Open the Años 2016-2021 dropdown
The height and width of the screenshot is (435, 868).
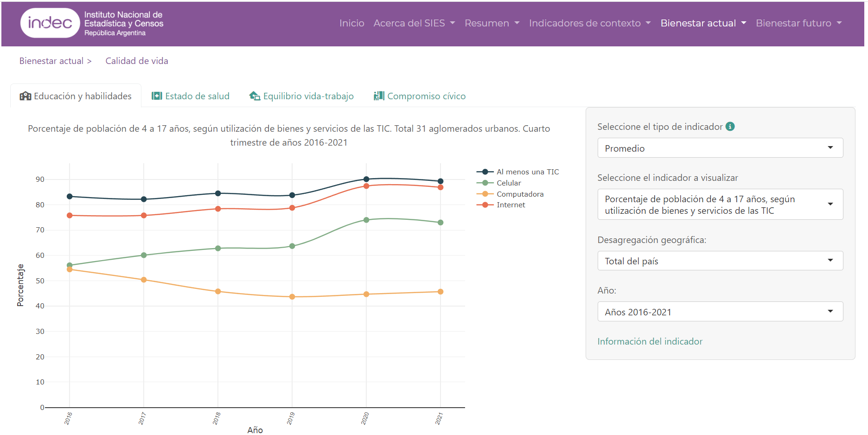[x=720, y=312]
